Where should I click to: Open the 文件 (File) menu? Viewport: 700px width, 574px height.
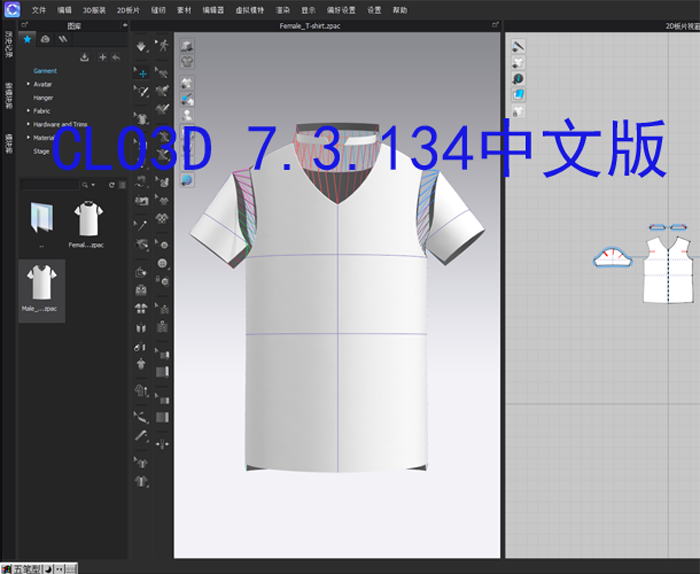[x=39, y=10]
